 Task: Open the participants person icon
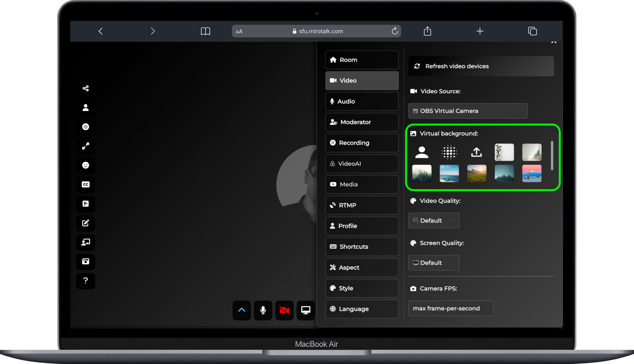(x=86, y=107)
